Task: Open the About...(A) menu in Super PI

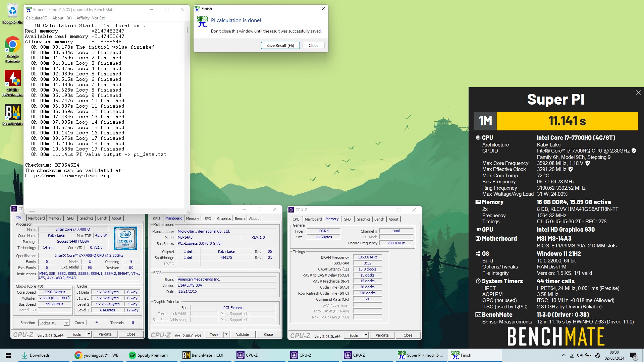Action: pos(62,18)
